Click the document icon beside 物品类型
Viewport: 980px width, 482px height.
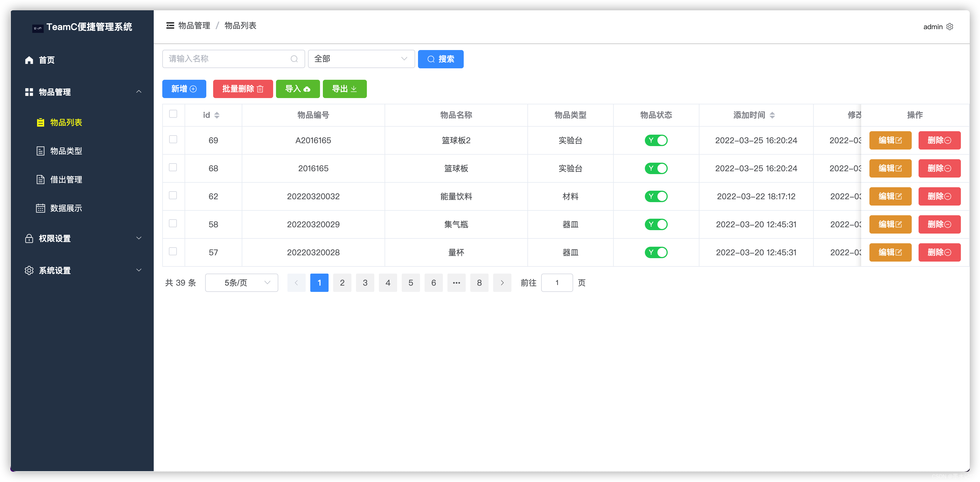40,151
